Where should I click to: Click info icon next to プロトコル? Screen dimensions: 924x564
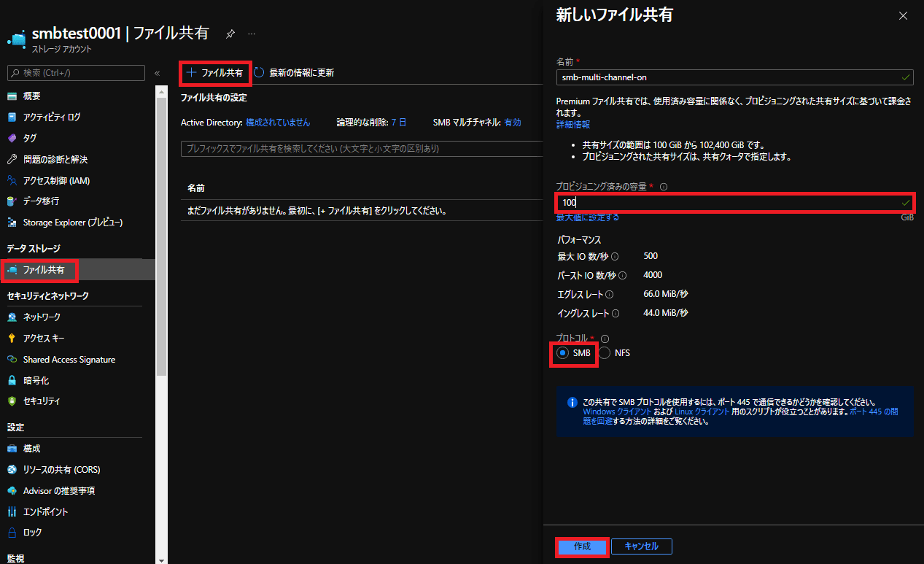(x=605, y=339)
